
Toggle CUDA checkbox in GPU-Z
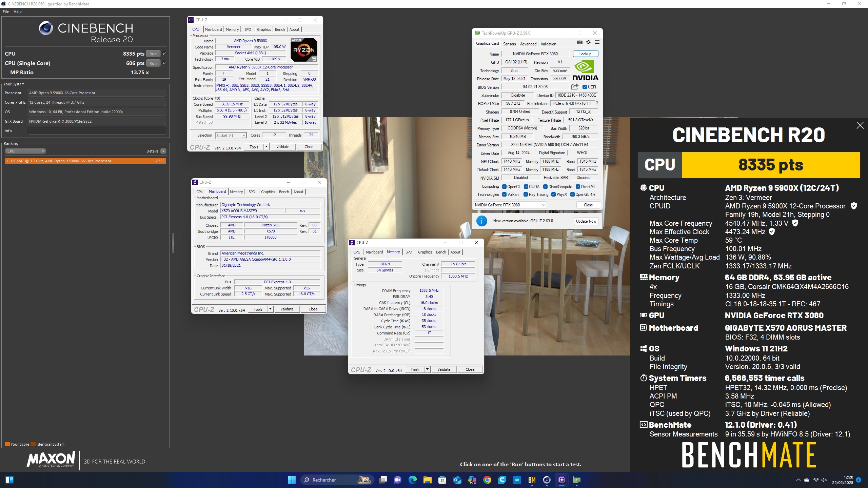pos(526,187)
